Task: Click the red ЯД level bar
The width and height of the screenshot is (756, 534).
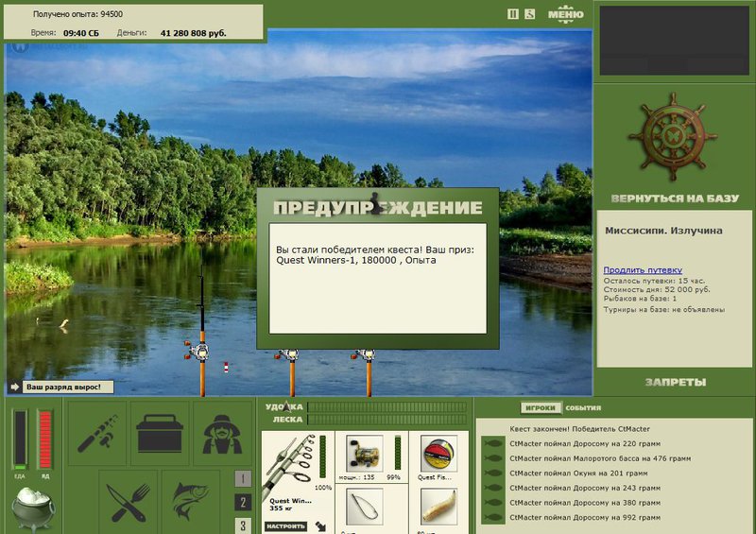Action: click(44, 439)
